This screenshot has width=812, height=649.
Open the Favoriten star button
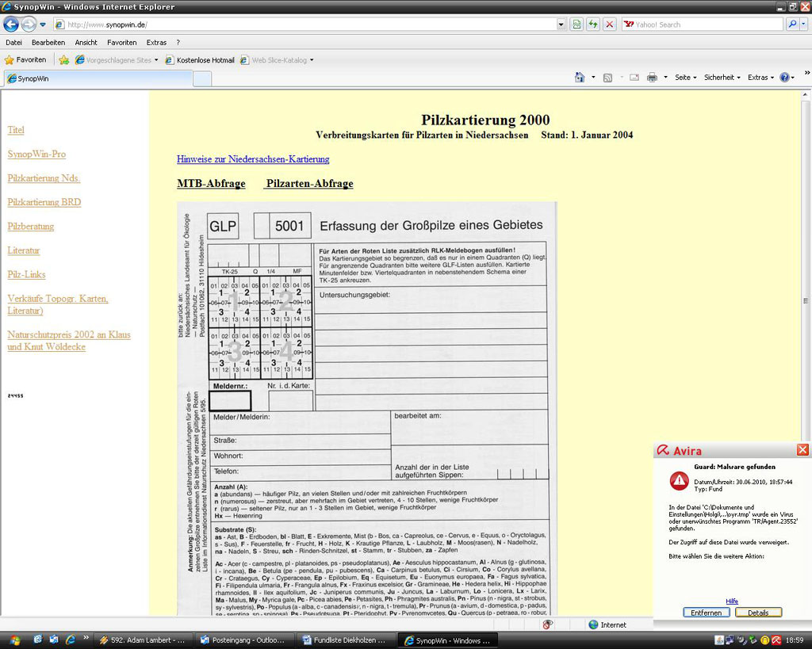[25, 59]
